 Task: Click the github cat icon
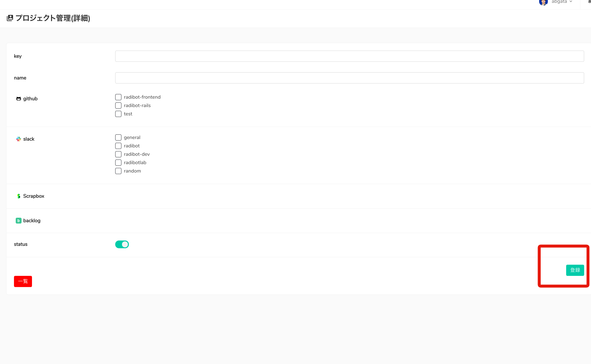click(x=18, y=99)
